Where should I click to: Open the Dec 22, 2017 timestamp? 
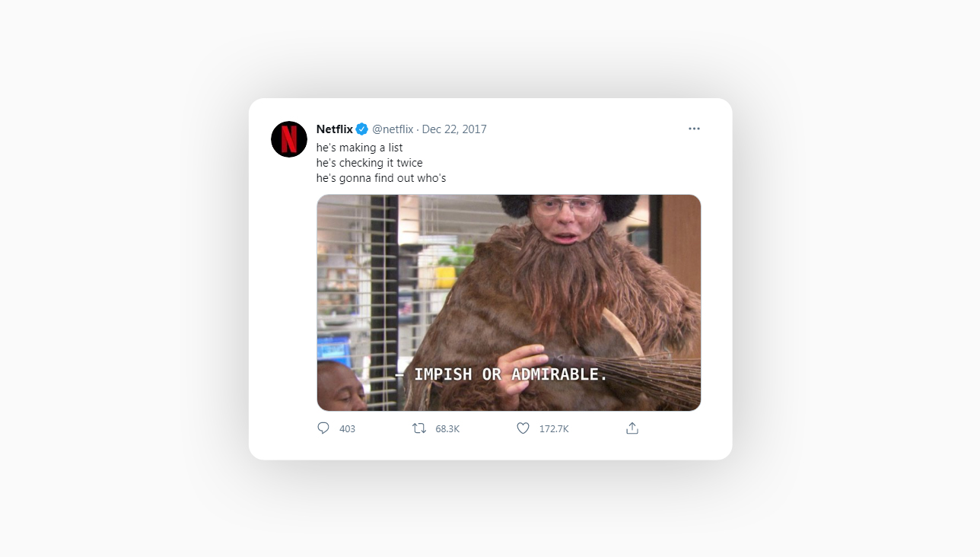coord(454,129)
